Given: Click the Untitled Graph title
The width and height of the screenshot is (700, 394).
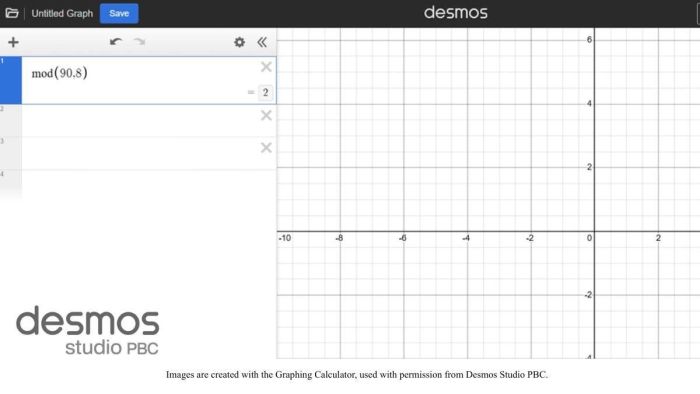Looking at the screenshot, I should click(x=62, y=13).
